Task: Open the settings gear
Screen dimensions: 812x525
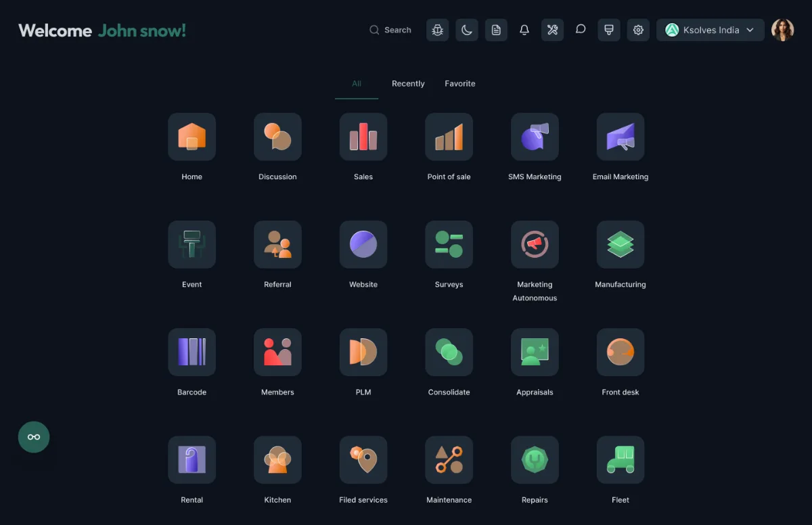Action: pyautogui.click(x=638, y=30)
